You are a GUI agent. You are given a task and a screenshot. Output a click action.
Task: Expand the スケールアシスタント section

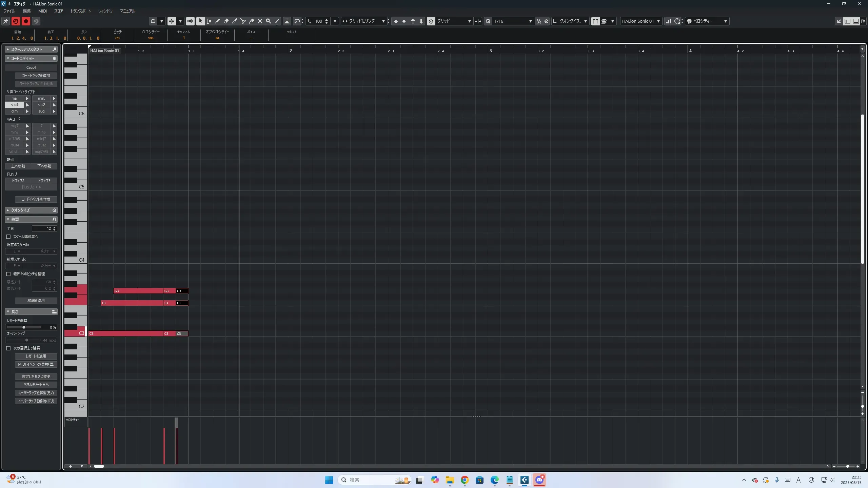(7, 49)
